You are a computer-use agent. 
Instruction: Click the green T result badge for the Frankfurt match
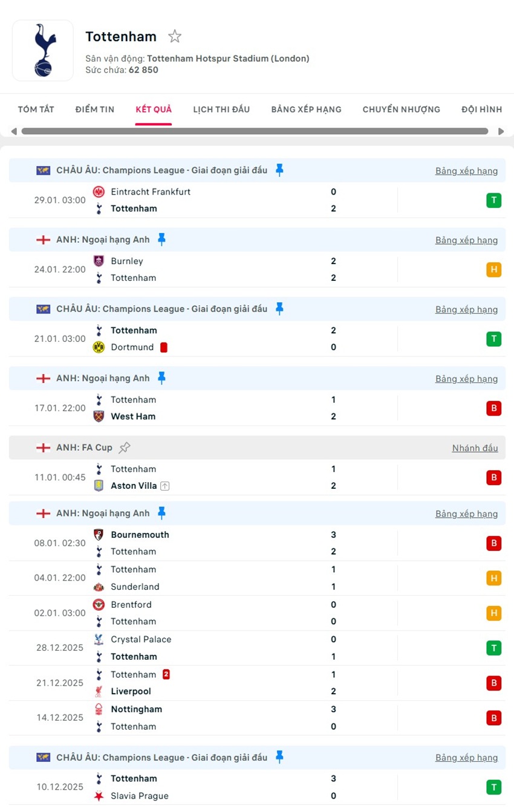coord(494,200)
